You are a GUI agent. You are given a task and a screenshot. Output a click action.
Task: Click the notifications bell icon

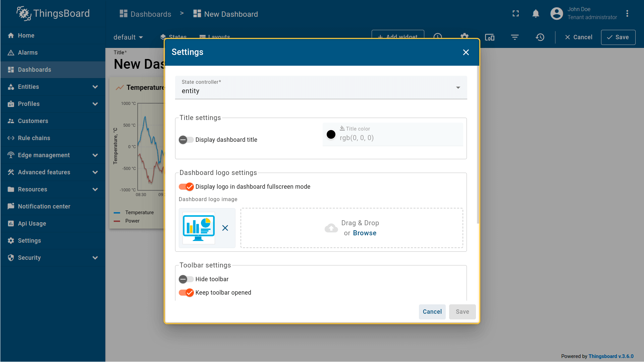click(x=536, y=14)
